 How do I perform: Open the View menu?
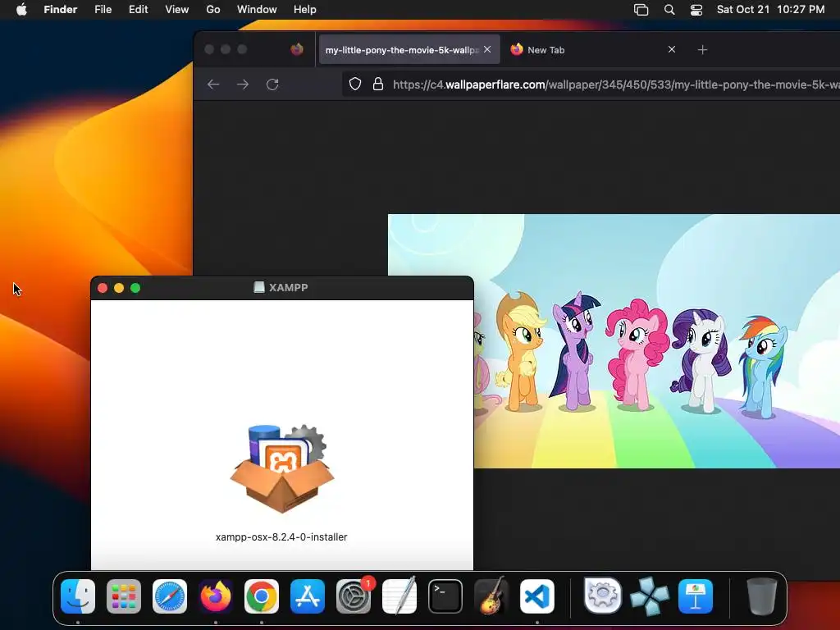point(177,10)
